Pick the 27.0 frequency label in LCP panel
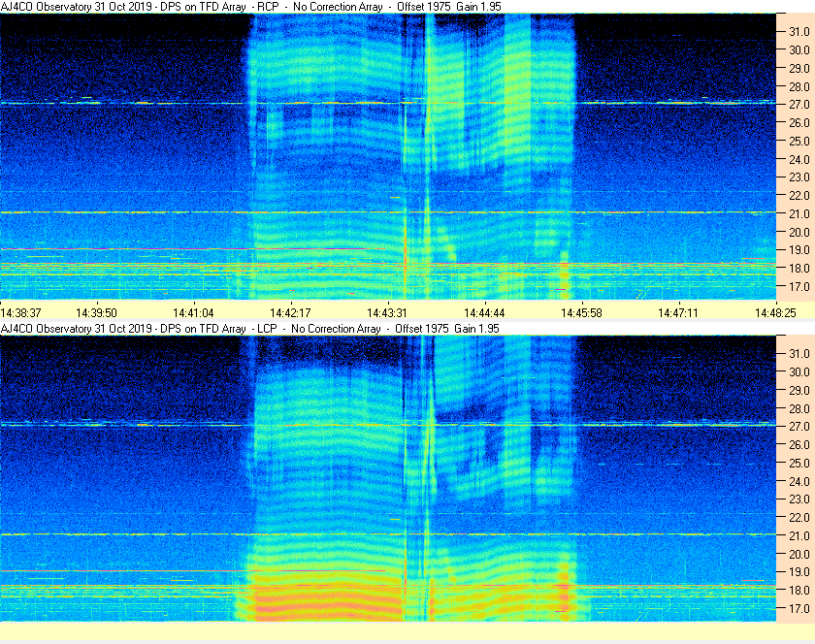Viewport: 815px width, 644px height. click(799, 426)
